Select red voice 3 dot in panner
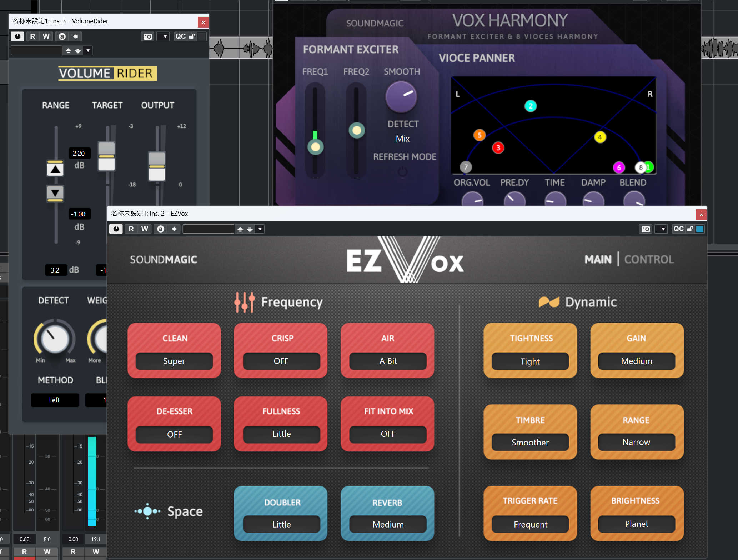 [498, 147]
